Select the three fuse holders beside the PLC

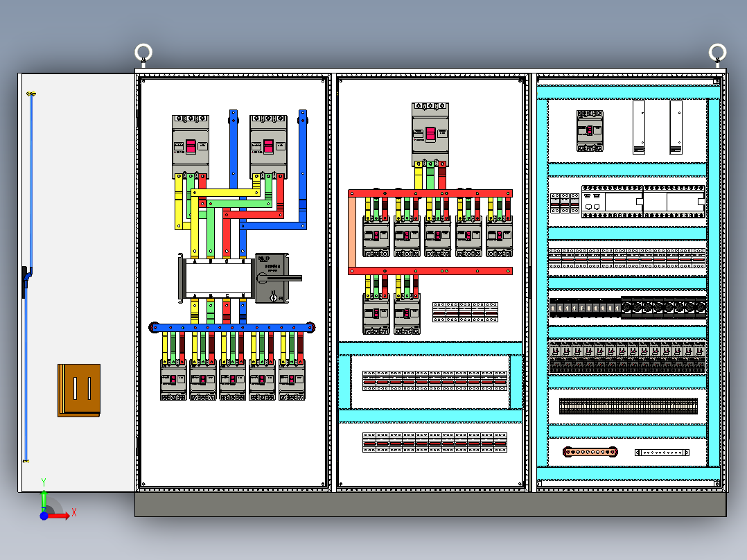(565, 203)
